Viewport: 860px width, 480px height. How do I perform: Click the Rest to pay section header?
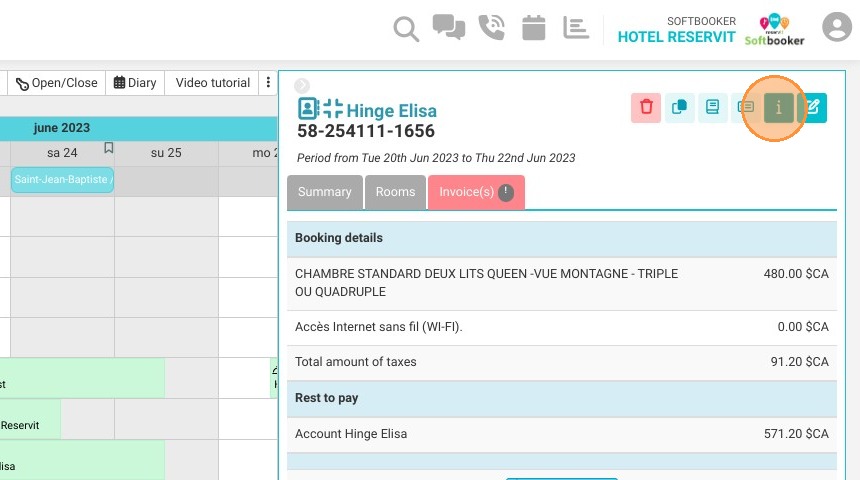tap(562, 398)
